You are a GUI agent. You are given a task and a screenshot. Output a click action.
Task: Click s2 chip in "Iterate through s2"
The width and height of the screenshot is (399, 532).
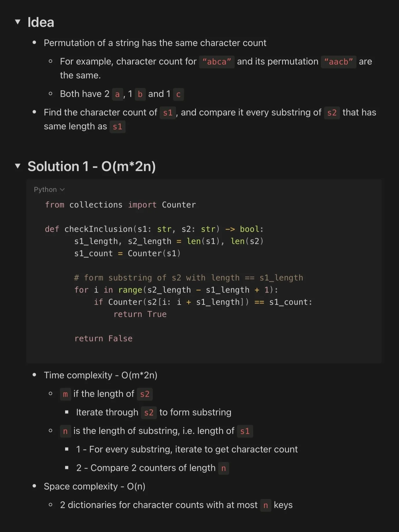pyautogui.click(x=149, y=413)
